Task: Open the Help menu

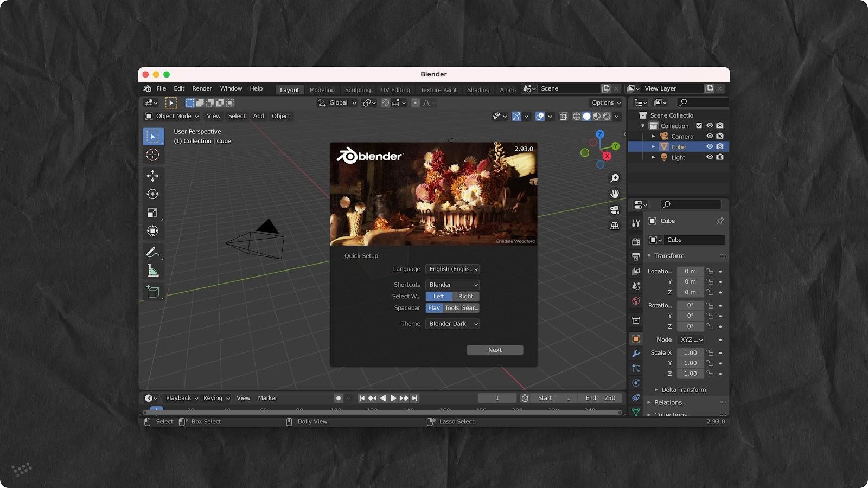Action: pos(256,88)
